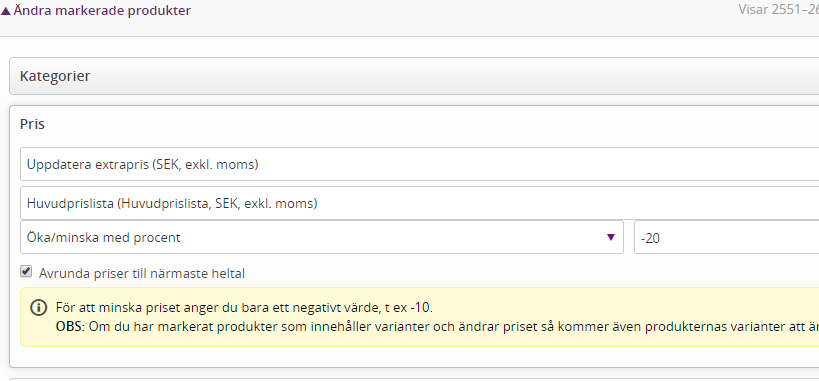Viewport: 819px width, 381px height.
Task: Click the info circle icon
Action: click(38, 308)
